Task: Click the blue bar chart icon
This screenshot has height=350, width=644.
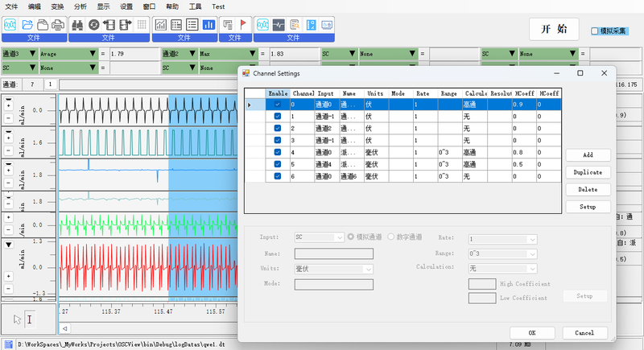Action: (x=208, y=25)
